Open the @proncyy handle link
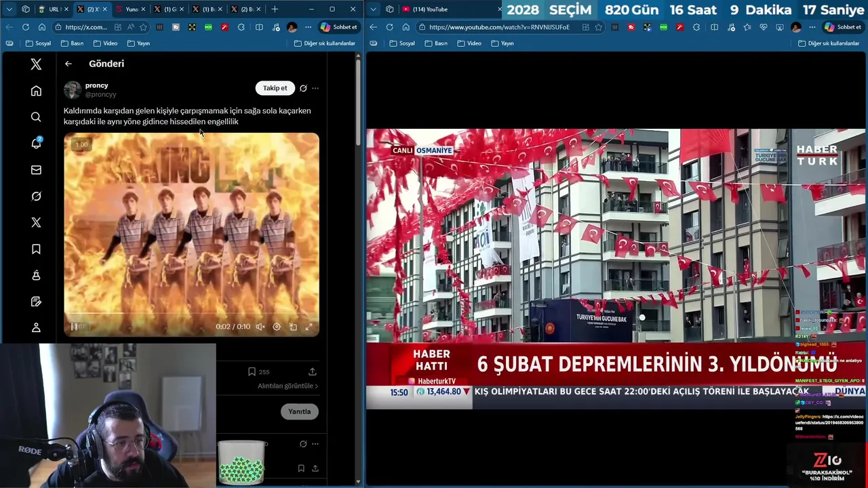Screen dimensions: 868x488 [100, 95]
